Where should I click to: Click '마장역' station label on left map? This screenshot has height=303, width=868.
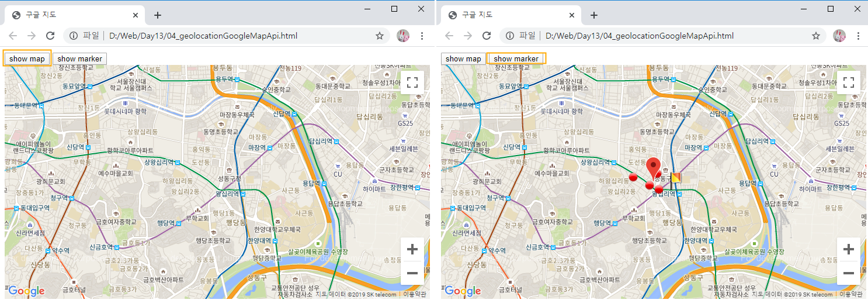click(x=257, y=148)
